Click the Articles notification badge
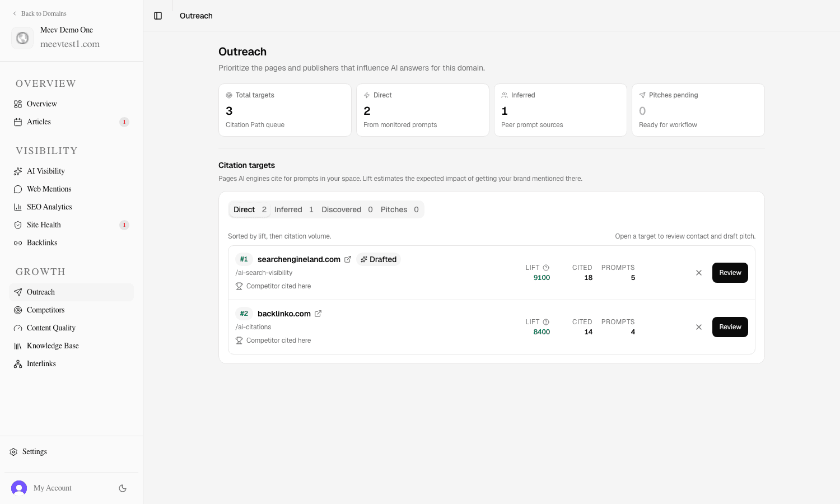Viewport: 840px width, 504px height. coord(124,122)
